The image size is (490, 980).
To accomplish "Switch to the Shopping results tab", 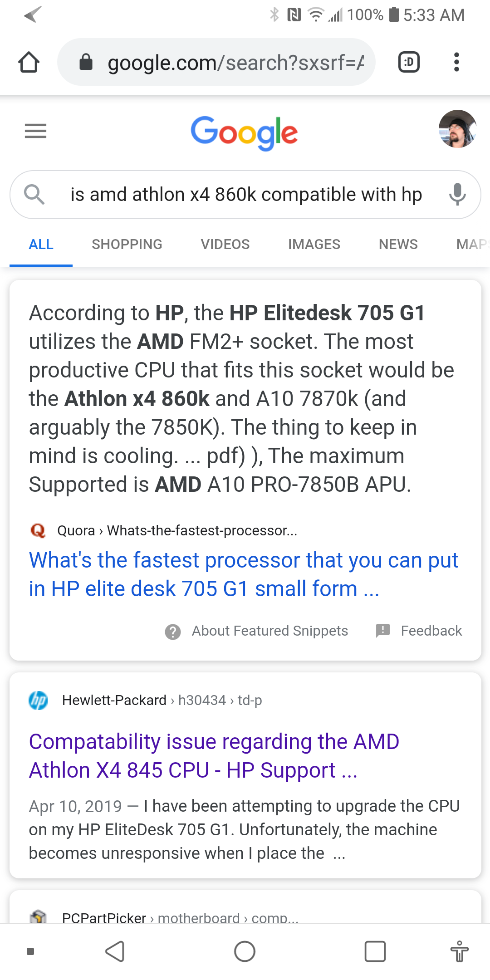I will pyautogui.click(x=127, y=245).
